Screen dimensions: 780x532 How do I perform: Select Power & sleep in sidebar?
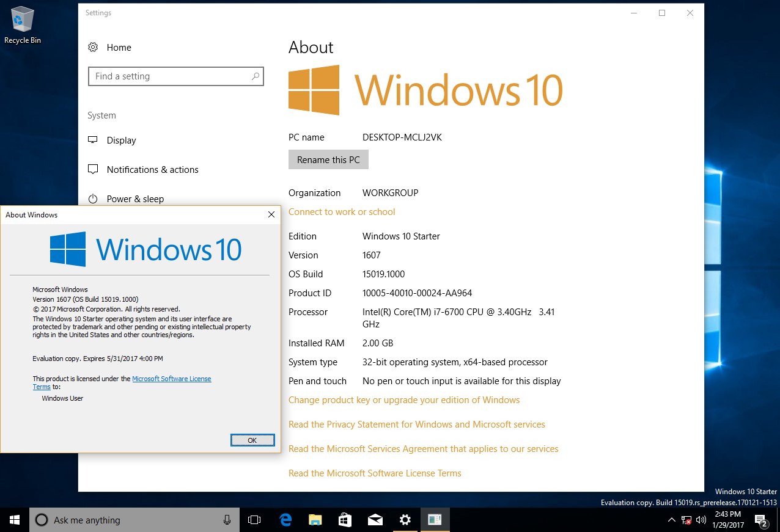click(135, 199)
